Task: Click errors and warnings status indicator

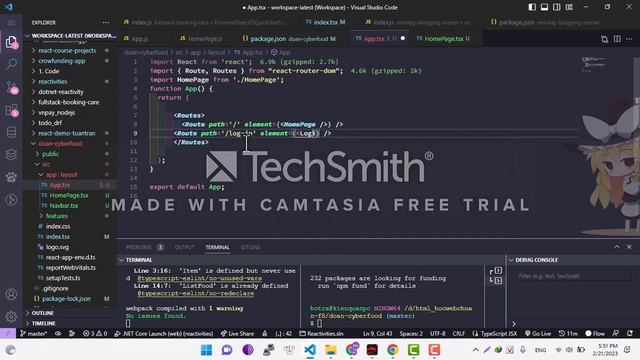Action: (95, 333)
